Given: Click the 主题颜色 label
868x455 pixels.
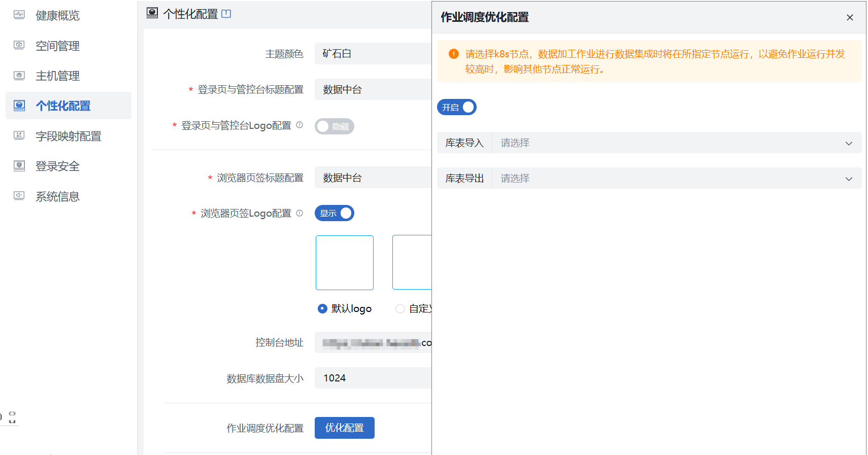Looking at the screenshot, I should (x=284, y=54).
